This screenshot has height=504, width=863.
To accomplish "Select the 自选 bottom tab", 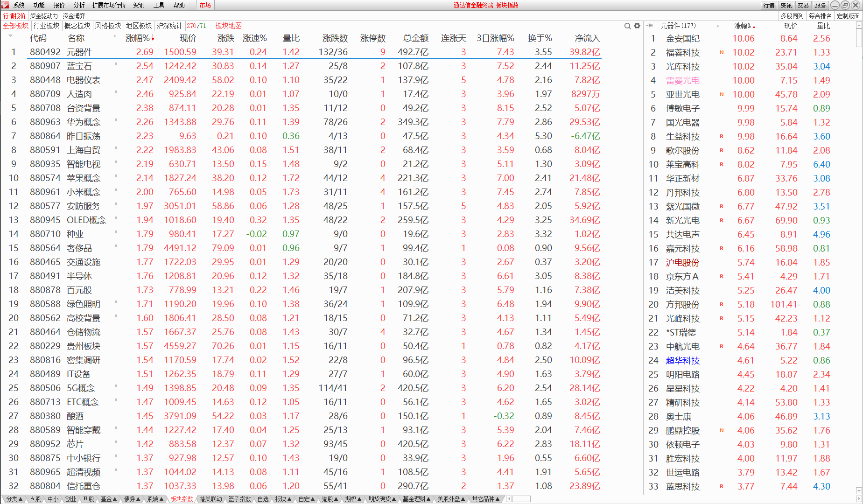I will (263, 499).
